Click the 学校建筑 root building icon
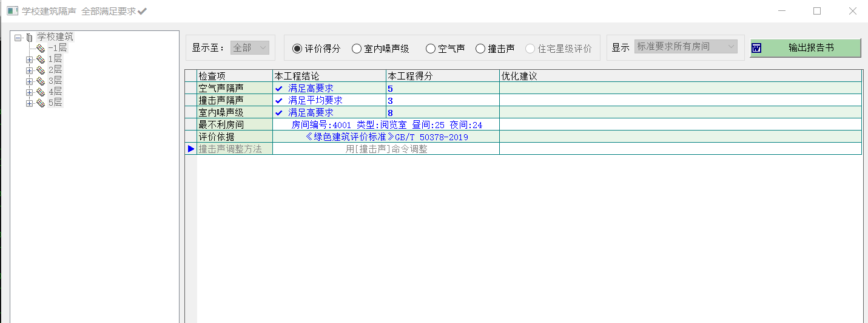Screen dimensions: 868x323 pos(29,38)
